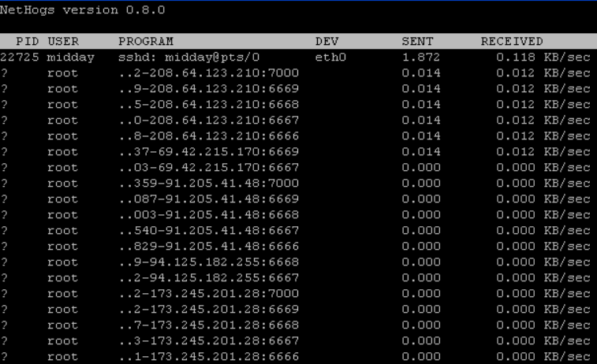Click the ..8-208.64.123.210:6666 connection row
The image size is (597, 364).
(x=296, y=136)
